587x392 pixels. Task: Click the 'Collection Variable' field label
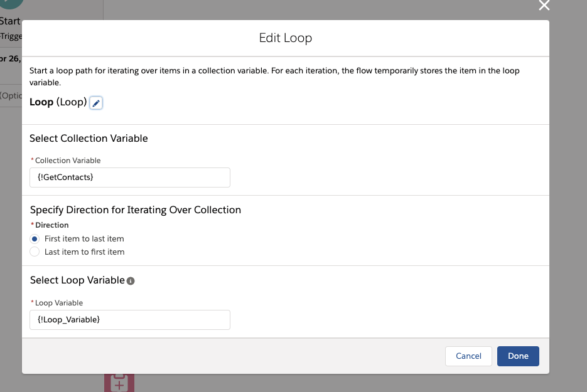tap(68, 161)
